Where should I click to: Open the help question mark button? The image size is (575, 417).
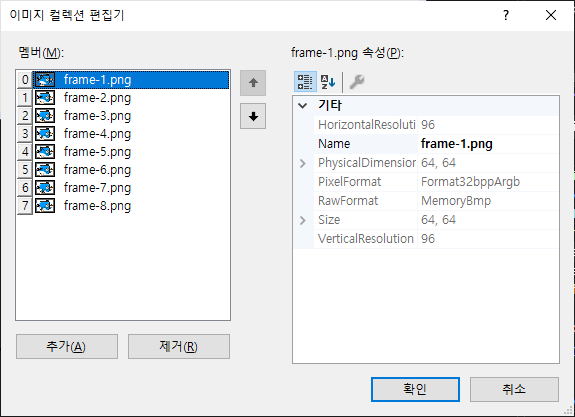click(x=506, y=15)
